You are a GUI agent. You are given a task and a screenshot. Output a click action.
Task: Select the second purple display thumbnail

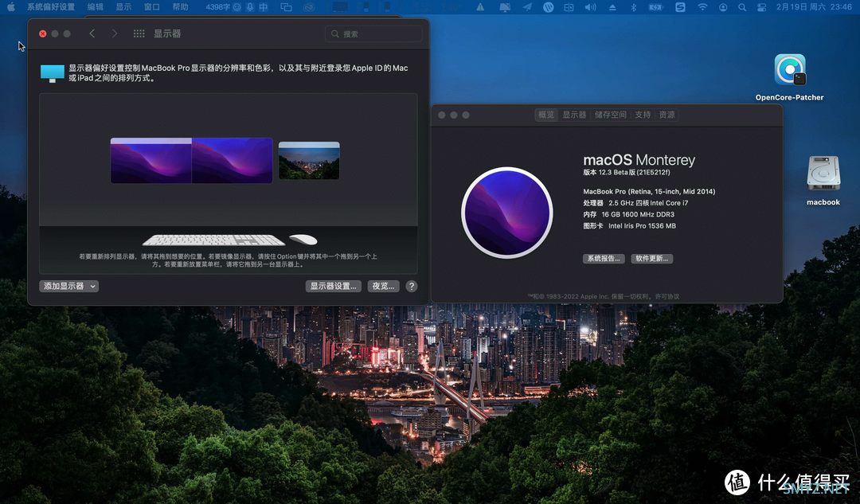(232, 161)
